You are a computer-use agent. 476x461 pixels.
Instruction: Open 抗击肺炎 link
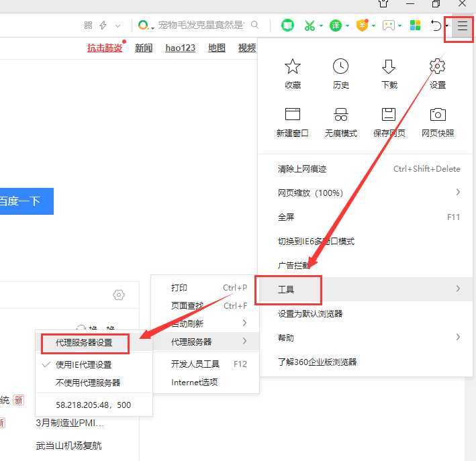pos(105,48)
